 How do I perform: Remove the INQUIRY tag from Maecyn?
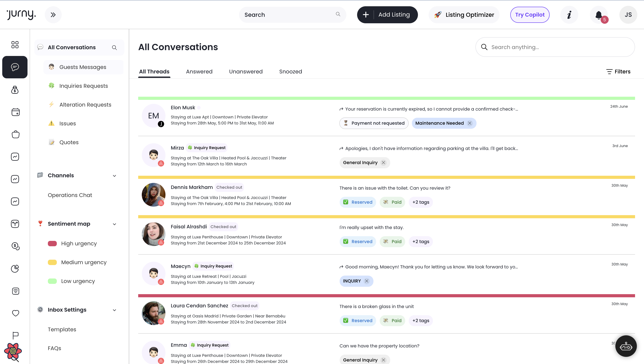[367, 281]
